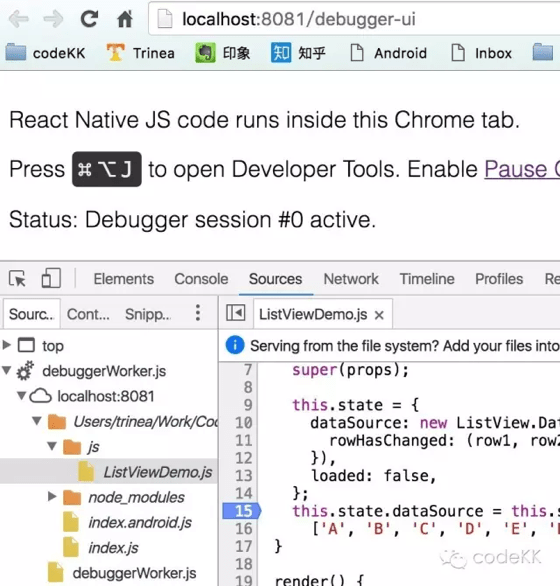Click the 'loaded: false,' code line

[x=374, y=476]
